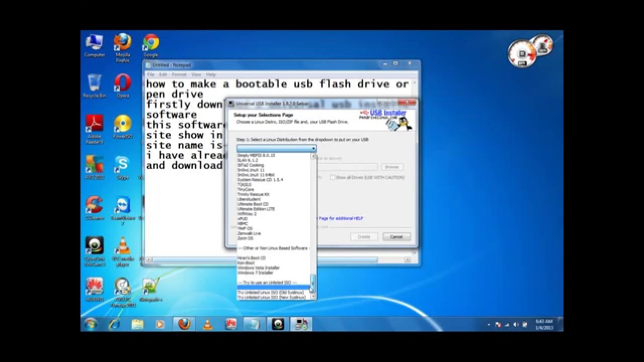Click the Browse button for ISO
The image size is (644, 362).
pos(392,166)
